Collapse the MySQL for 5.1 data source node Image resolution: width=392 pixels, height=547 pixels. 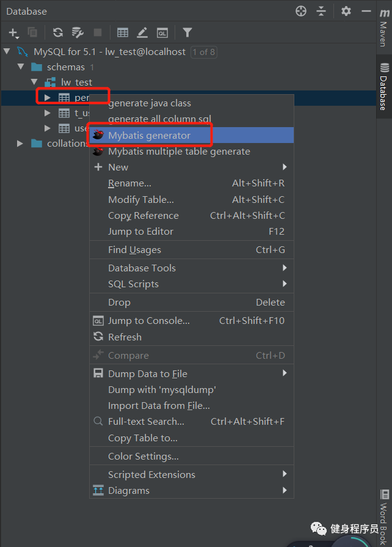[7, 52]
